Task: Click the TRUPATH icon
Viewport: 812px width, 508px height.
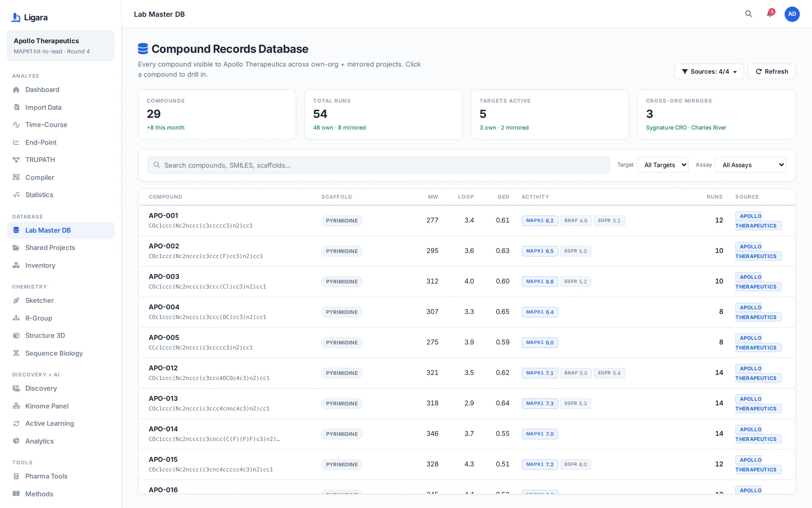Action: click(16, 160)
